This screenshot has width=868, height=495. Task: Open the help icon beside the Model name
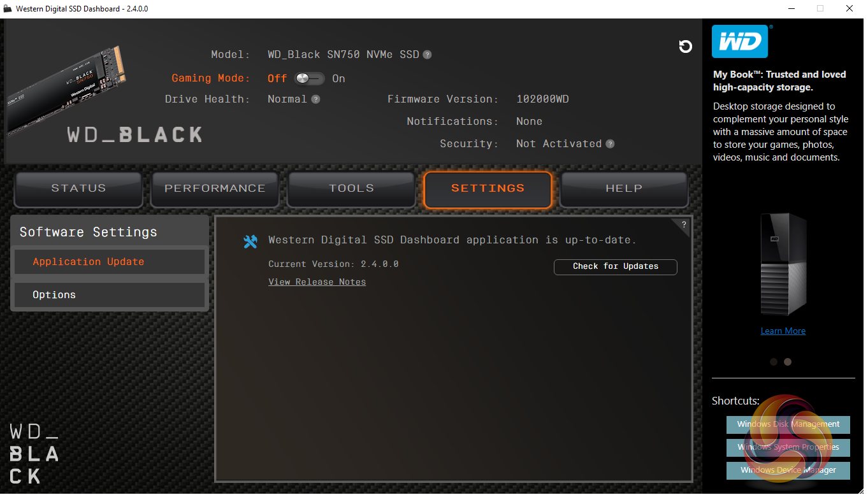[x=427, y=55]
